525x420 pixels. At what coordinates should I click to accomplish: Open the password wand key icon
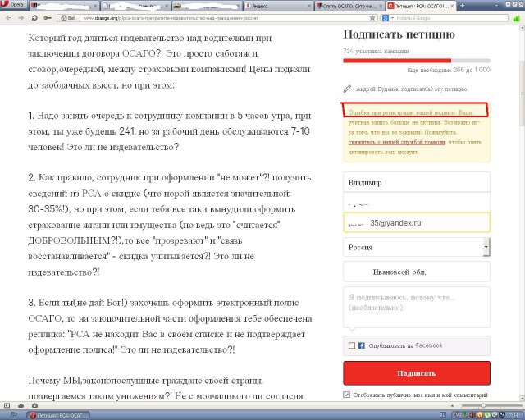click(x=48, y=18)
